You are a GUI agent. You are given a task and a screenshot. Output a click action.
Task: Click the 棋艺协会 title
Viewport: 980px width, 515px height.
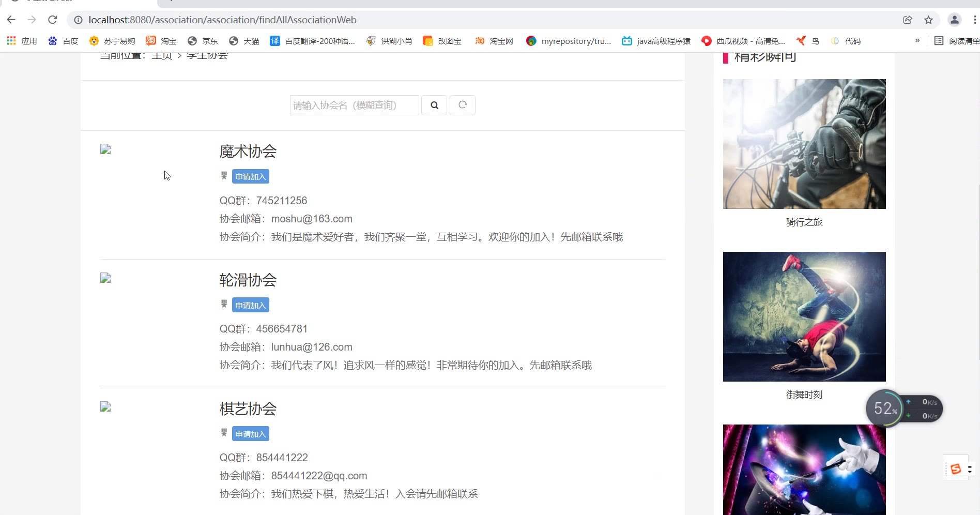(248, 409)
